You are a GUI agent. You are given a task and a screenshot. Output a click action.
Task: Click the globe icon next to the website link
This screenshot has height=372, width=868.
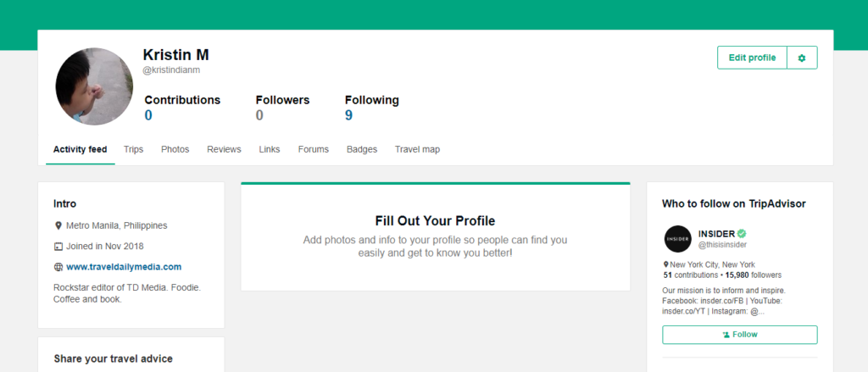[x=58, y=267]
